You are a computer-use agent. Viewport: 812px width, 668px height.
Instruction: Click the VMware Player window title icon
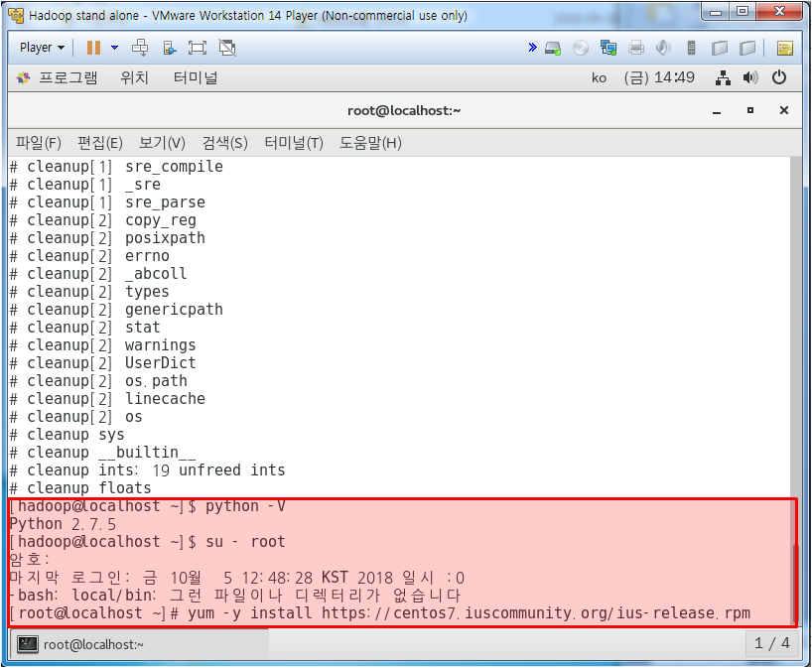[x=16, y=16]
